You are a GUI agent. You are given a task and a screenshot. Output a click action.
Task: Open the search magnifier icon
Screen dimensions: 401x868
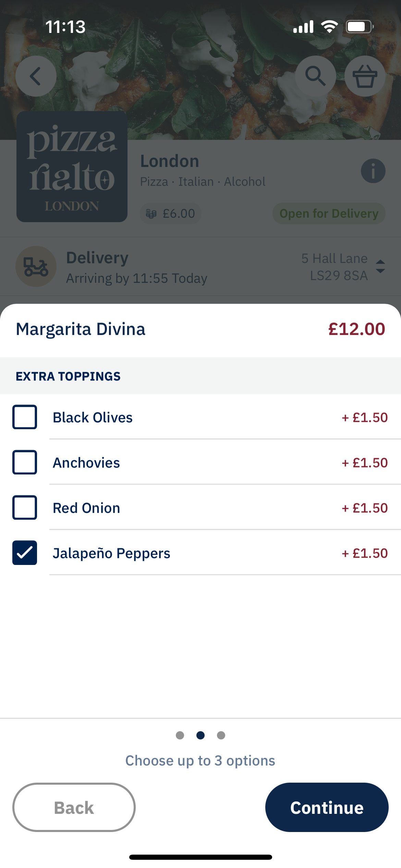[315, 76]
